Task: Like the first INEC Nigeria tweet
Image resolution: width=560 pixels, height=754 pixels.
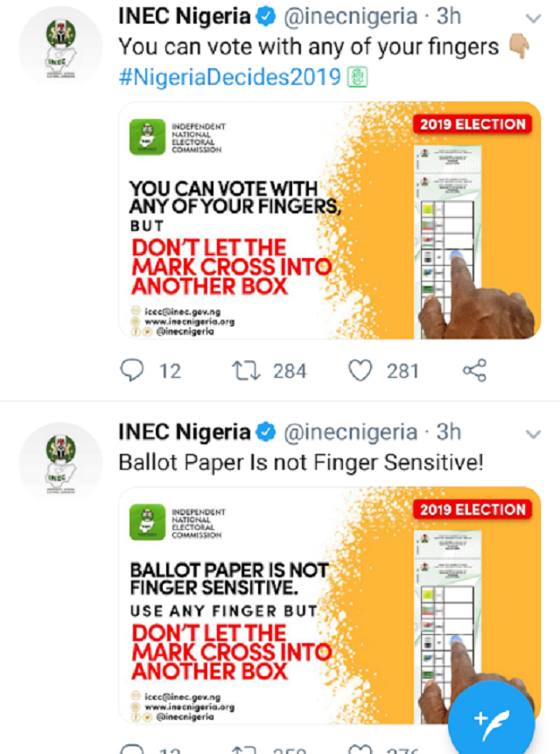Action: [x=360, y=371]
